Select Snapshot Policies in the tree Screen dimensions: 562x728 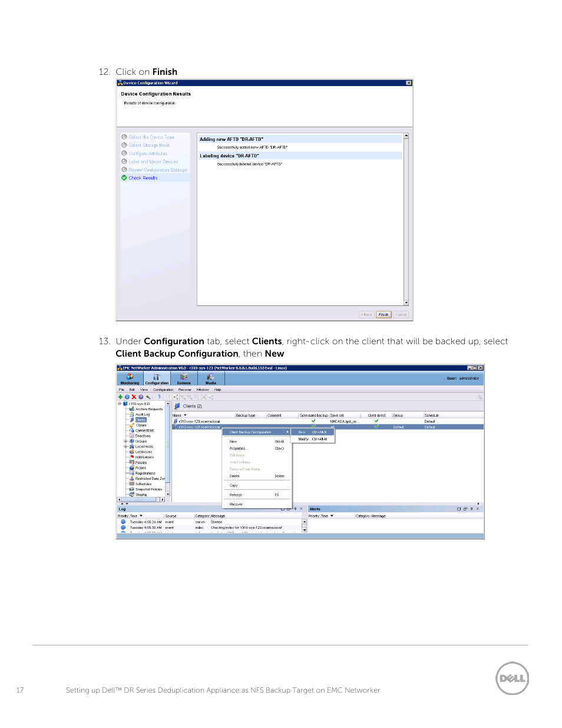[149, 489]
